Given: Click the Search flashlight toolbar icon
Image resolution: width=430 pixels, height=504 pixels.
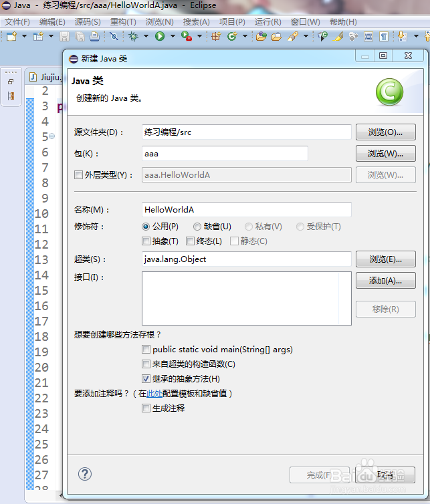Looking at the screenshot, I should pyautogui.click(x=293, y=36).
